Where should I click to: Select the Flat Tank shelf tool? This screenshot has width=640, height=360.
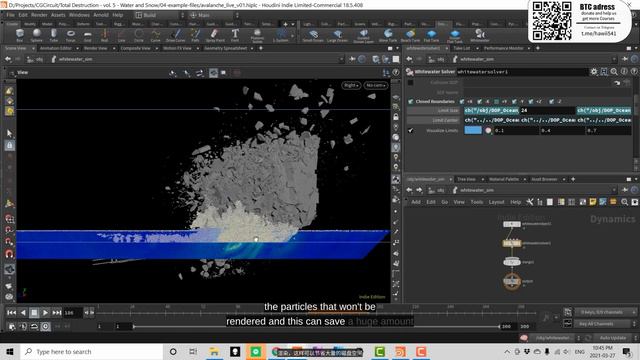(x=431, y=35)
